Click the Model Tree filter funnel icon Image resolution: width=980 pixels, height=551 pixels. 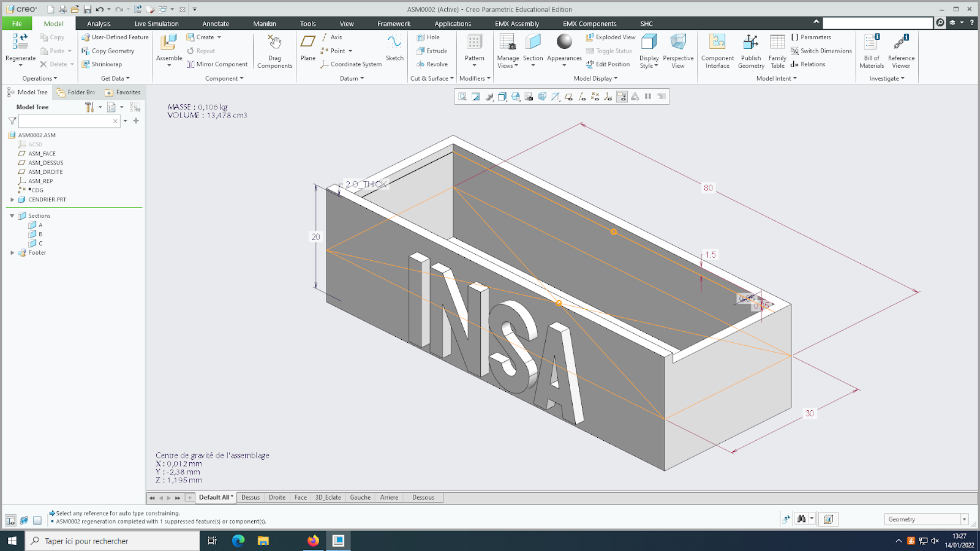click(x=12, y=121)
